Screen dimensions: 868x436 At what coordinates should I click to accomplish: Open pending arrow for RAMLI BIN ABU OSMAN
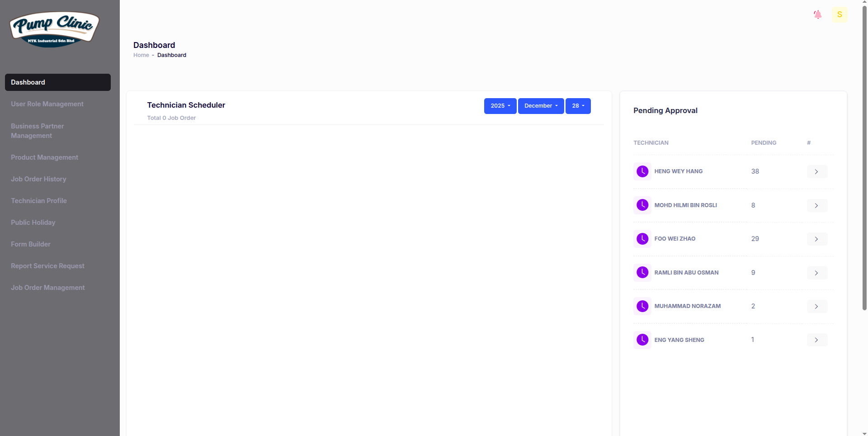pos(817,273)
